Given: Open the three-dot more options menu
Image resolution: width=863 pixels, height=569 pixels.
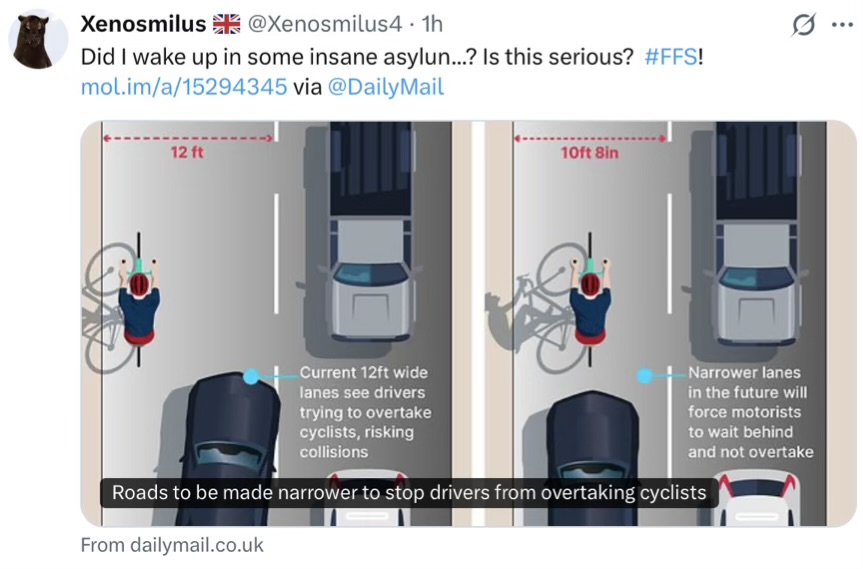Looking at the screenshot, I should point(842,25).
